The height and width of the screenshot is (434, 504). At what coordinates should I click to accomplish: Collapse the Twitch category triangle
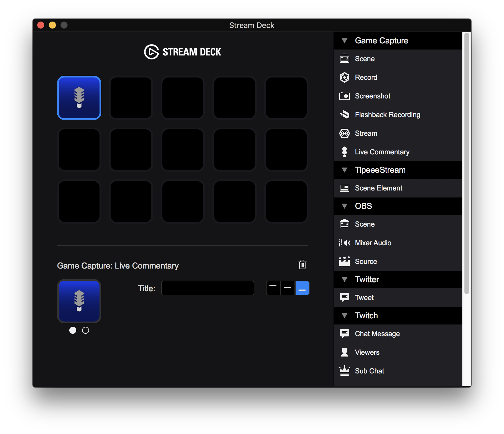[345, 316]
